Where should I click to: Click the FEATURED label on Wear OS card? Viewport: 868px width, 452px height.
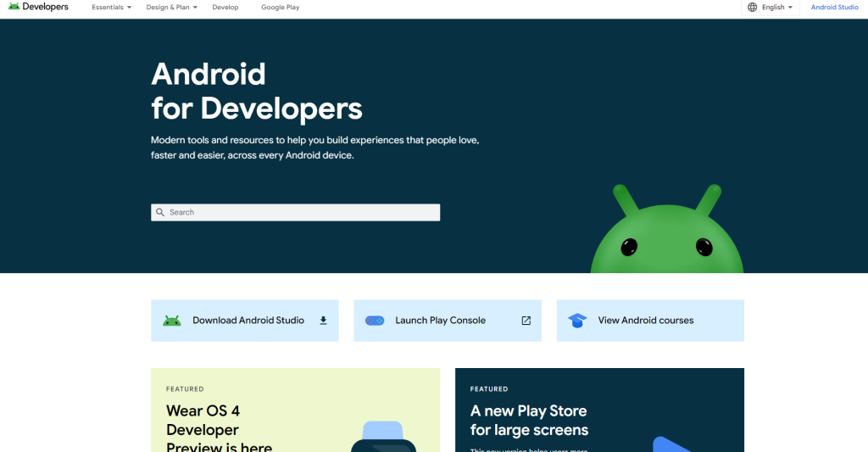click(x=185, y=389)
